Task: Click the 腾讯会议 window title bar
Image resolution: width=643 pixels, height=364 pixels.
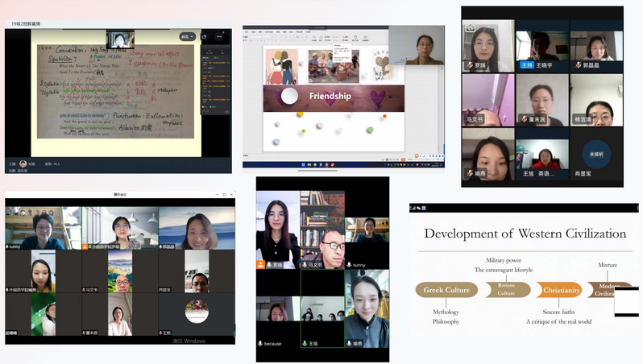Action: pyautogui.click(x=119, y=196)
